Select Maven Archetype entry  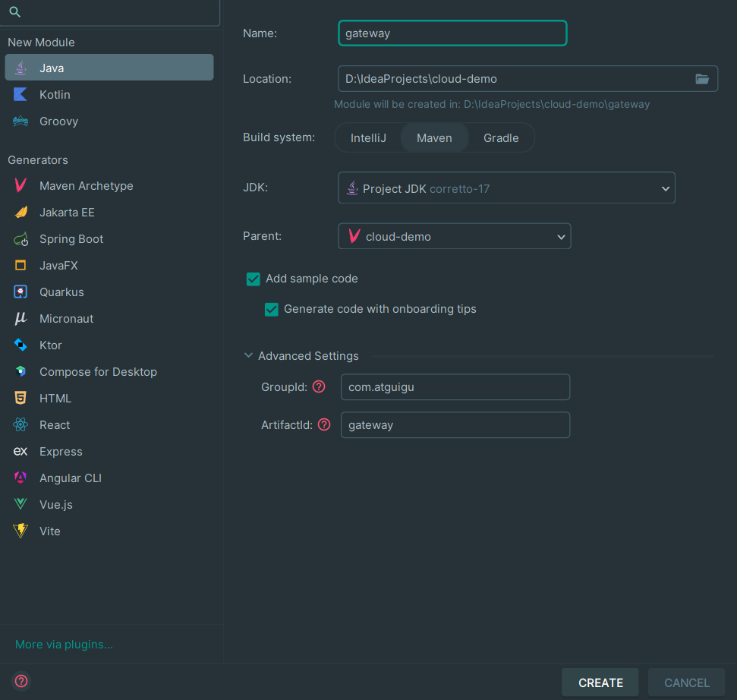[109, 185]
